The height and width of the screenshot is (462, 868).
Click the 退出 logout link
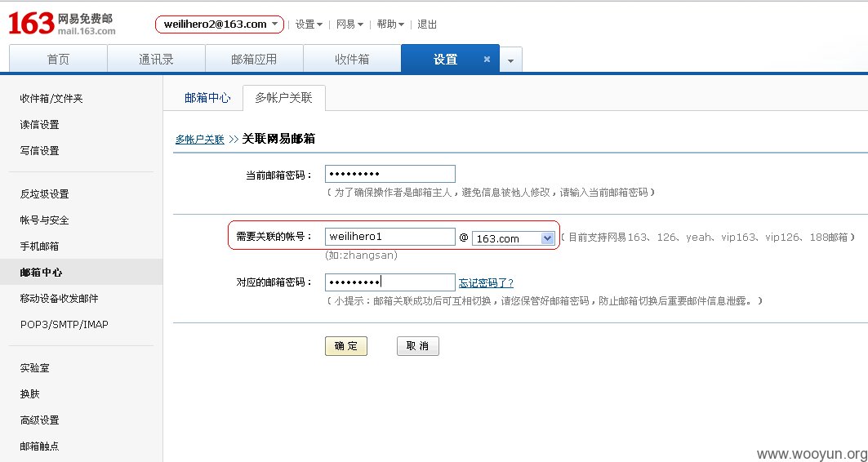tap(427, 24)
